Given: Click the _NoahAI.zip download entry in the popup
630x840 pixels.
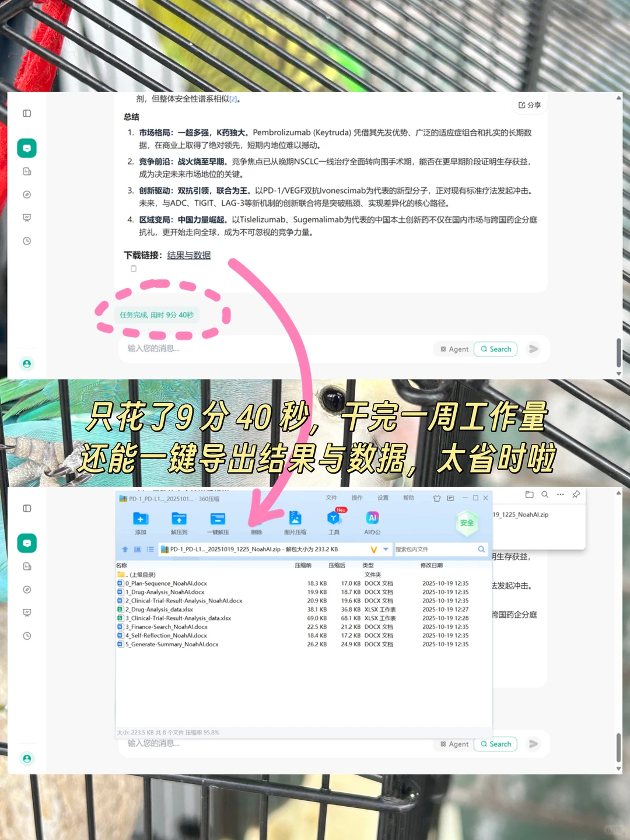Looking at the screenshot, I should click(520, 514).
